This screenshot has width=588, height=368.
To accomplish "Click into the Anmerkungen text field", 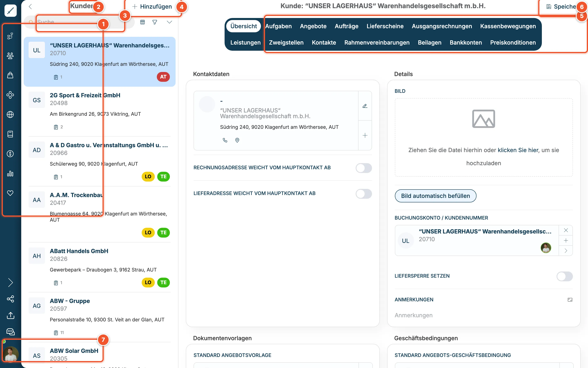I will [483, 315].
